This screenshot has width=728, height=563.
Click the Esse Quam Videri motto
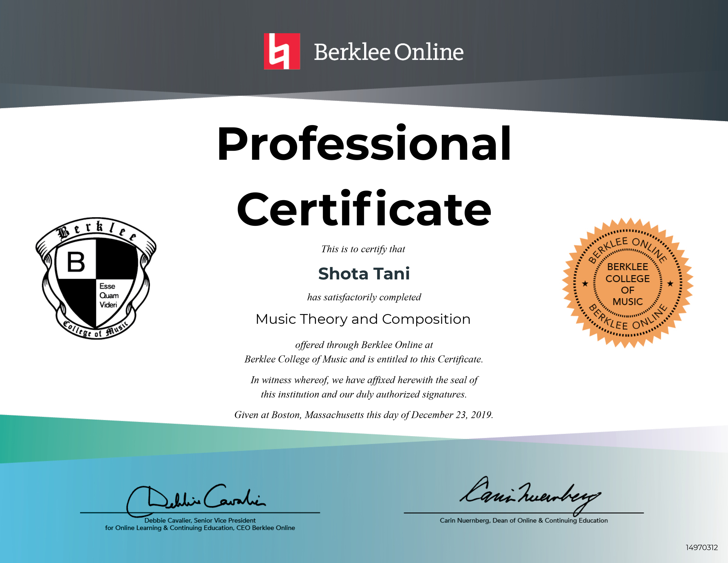point(109,295)
